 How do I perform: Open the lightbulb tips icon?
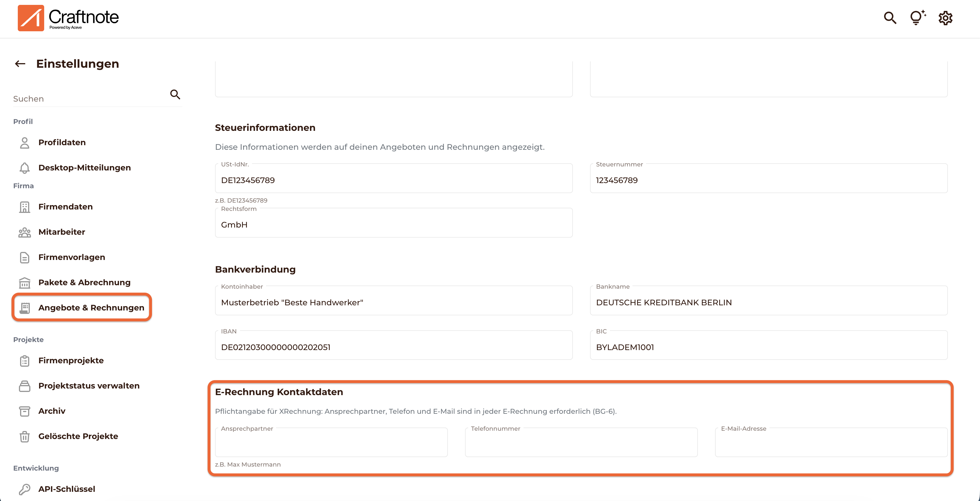pos(917,18)
